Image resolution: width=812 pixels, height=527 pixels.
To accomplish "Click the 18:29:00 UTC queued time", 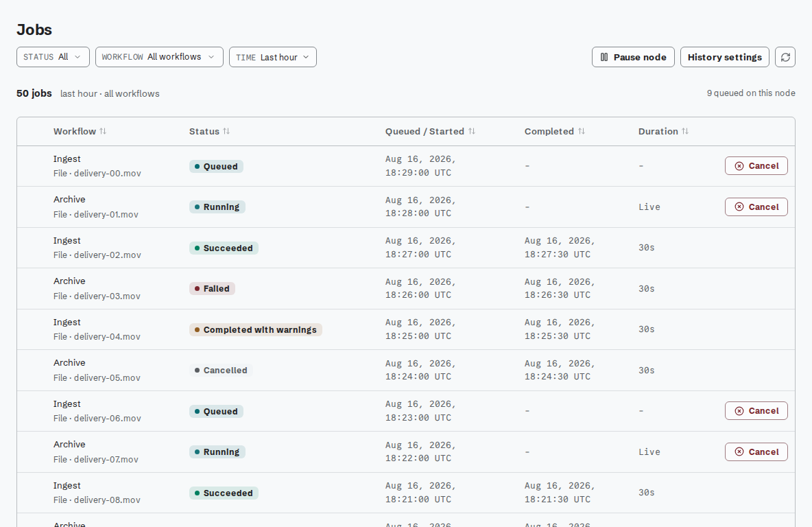I will (418, 172).
